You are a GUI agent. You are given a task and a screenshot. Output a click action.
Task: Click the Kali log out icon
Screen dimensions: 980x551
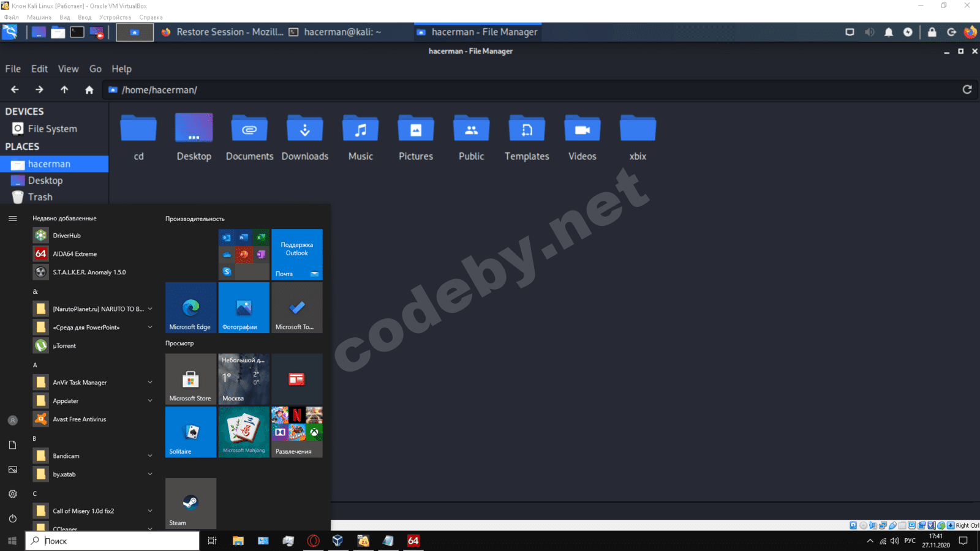pyautogui.click(x=951, y=32)
